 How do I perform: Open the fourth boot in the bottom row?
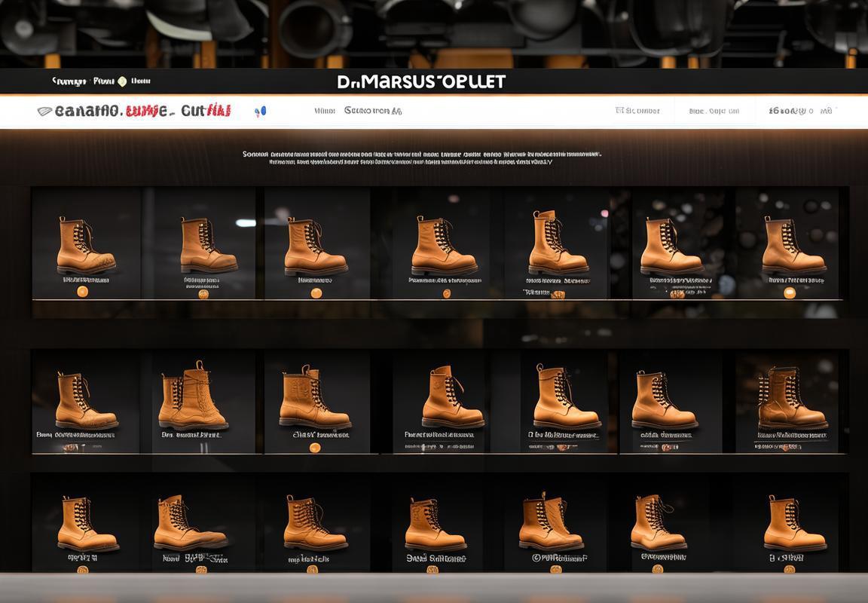pos(436,524)
